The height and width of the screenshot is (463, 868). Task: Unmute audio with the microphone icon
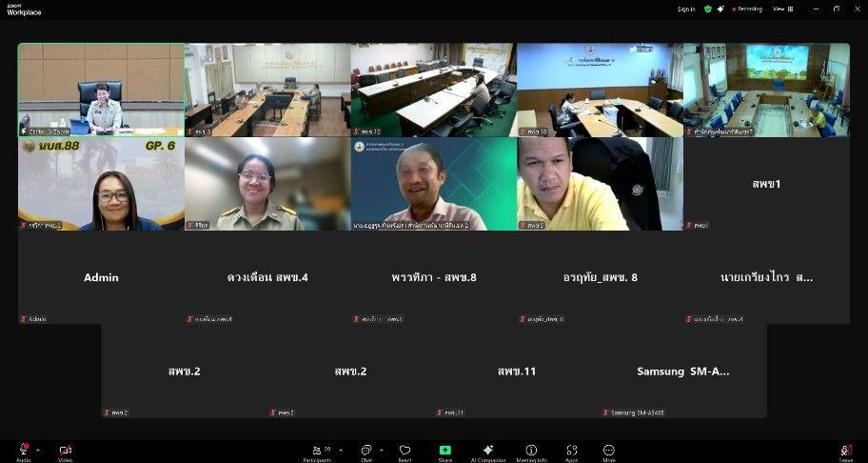[23, 450]
